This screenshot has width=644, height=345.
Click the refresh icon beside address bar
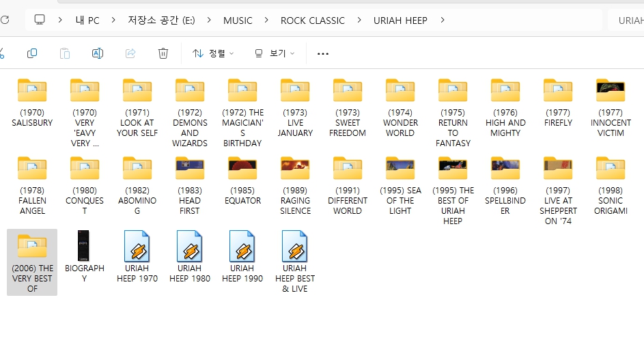[x=5, y=20]
